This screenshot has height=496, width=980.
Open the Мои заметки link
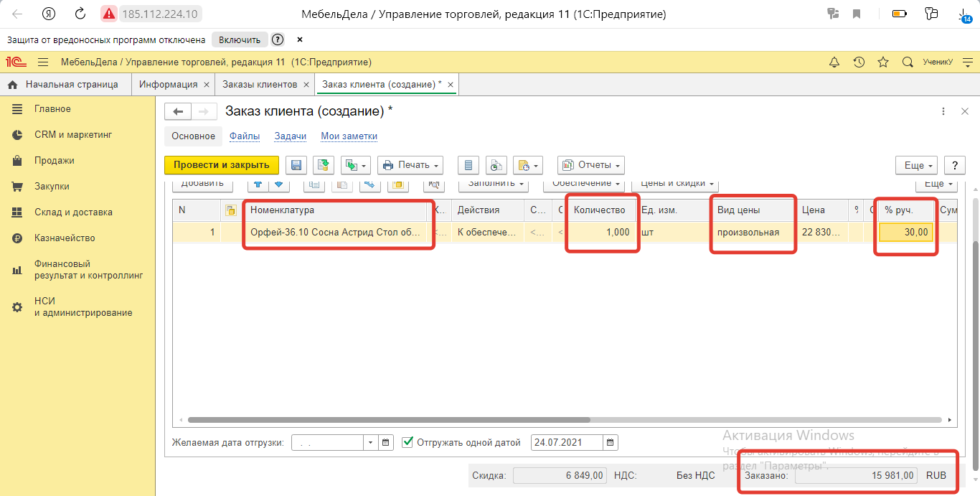coord(349,136)
